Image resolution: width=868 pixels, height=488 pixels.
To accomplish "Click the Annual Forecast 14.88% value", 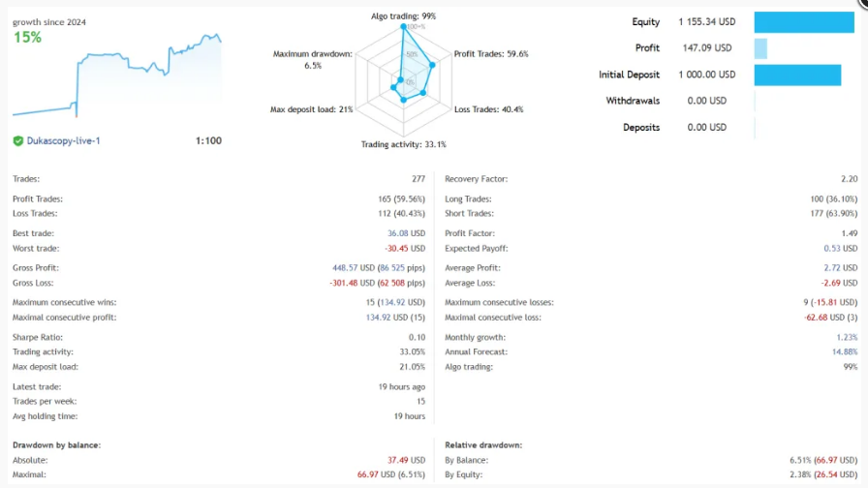I will (x=844, y=351).
